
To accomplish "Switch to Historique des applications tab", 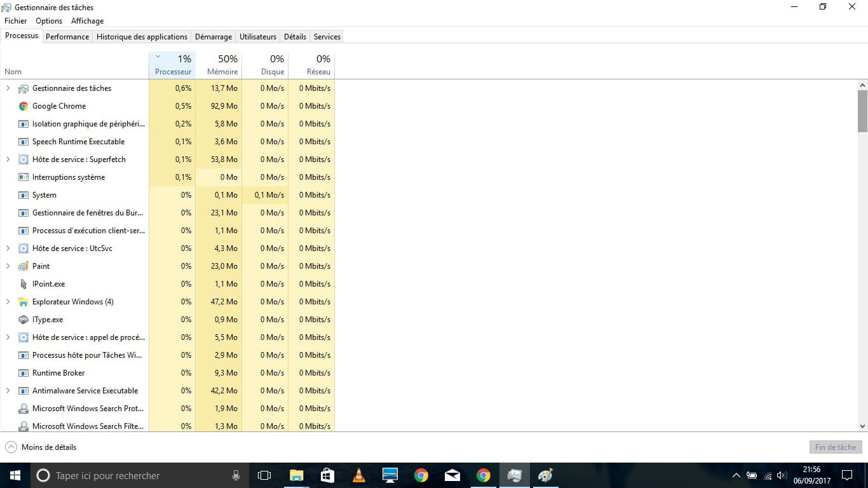I will pos(142,37).
